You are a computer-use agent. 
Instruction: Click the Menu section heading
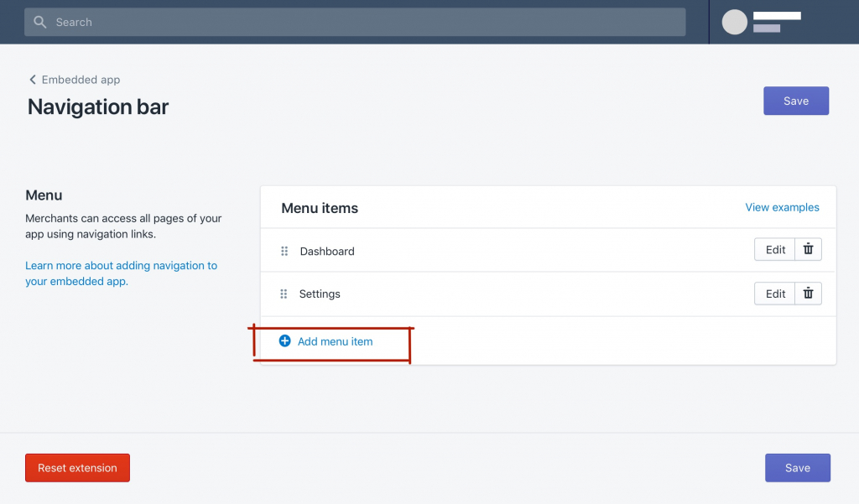tap(44, 195)
